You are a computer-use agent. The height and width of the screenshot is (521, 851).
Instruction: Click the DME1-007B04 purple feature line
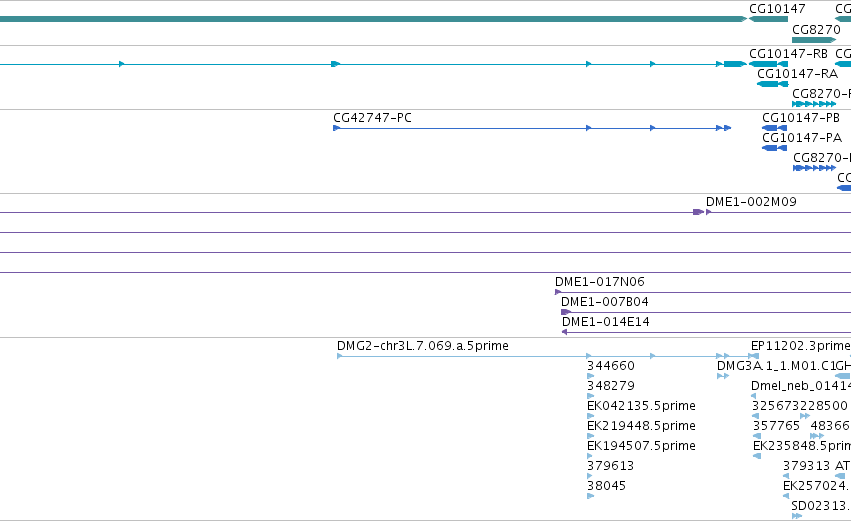click(x=706, y=312)
